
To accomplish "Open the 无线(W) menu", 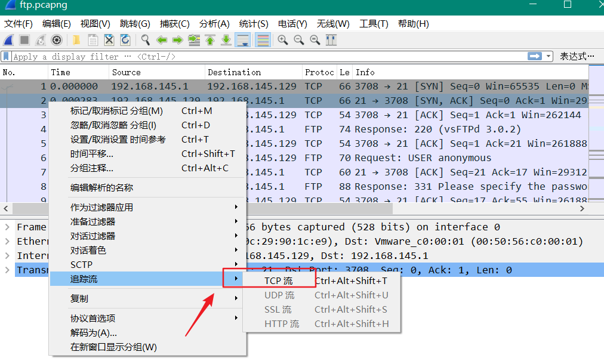I will [x=333, y=24].
